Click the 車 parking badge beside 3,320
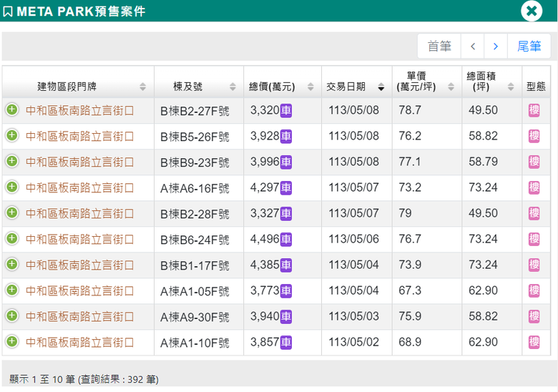Image resolution: width=558 pixels, height=392 pixels. coord(285,111)
